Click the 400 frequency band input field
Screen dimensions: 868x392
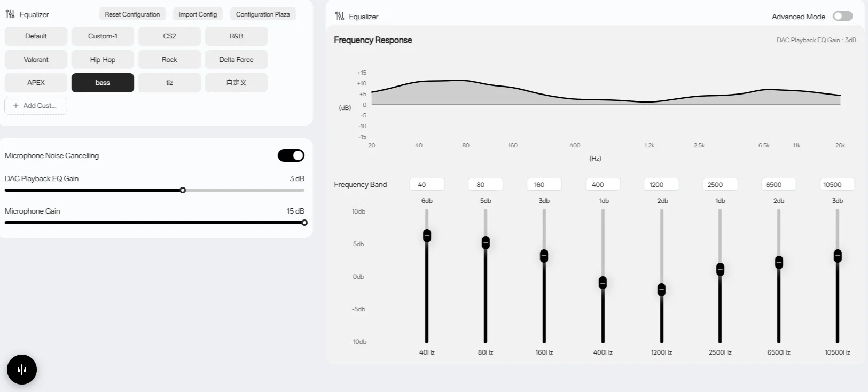[603, 184]
